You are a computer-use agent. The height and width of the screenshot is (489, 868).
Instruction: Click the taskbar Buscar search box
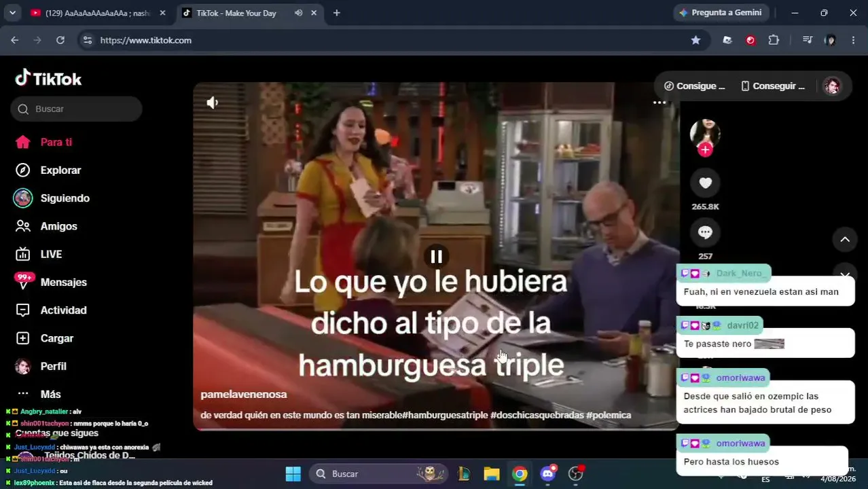click(x=378, y=473)
